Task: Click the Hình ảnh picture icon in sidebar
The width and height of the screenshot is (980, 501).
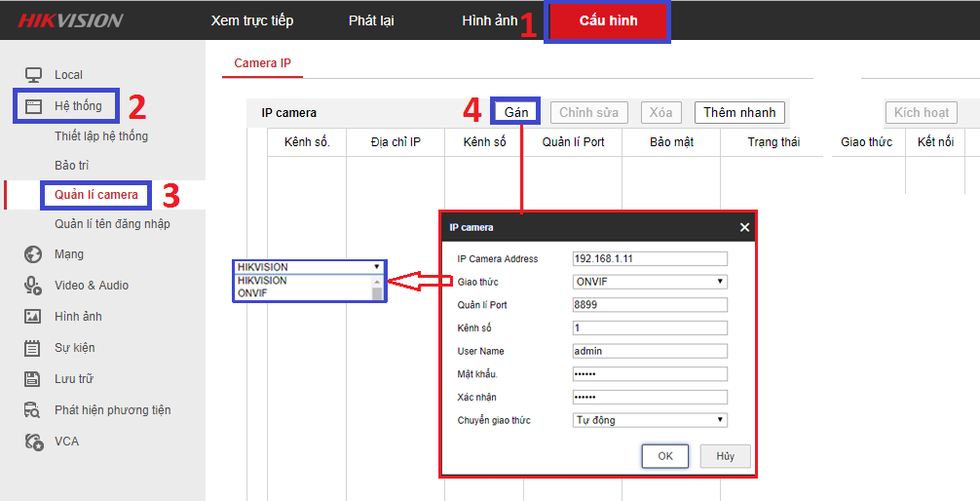Action: [x=32, y=317]
